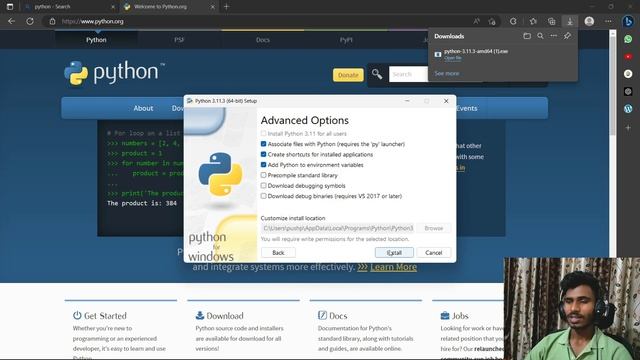This screenshot has height=360, width=640.
Task: Follow the 'Learn More' link
Action: point(393,267)
